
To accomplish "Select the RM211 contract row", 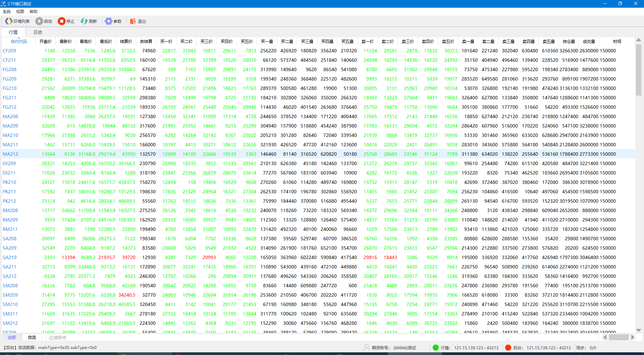I will pos(318,229).
